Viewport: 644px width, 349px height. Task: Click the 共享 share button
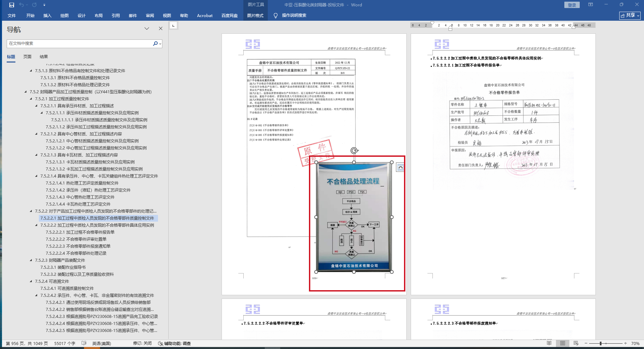click(630, 15)
